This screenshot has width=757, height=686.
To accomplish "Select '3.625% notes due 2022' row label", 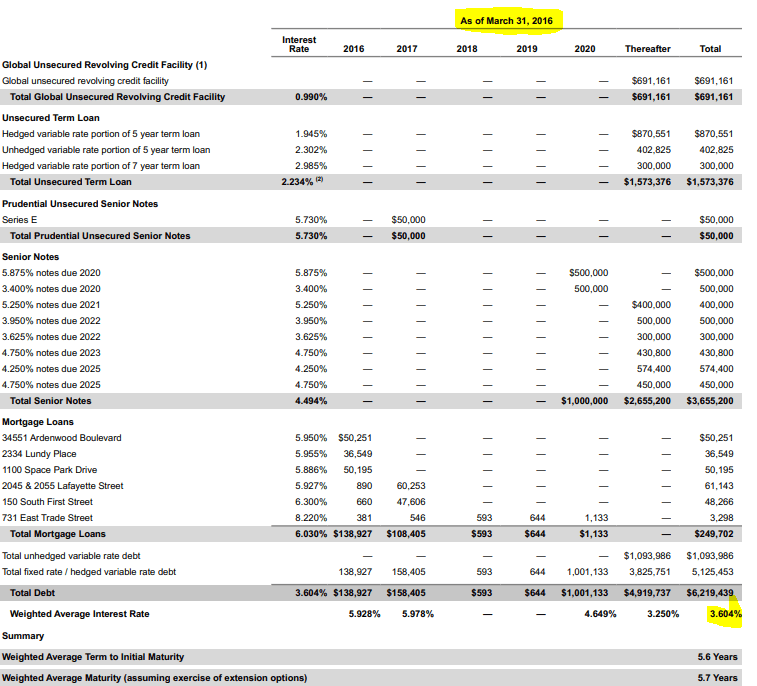I will point(51,336).
